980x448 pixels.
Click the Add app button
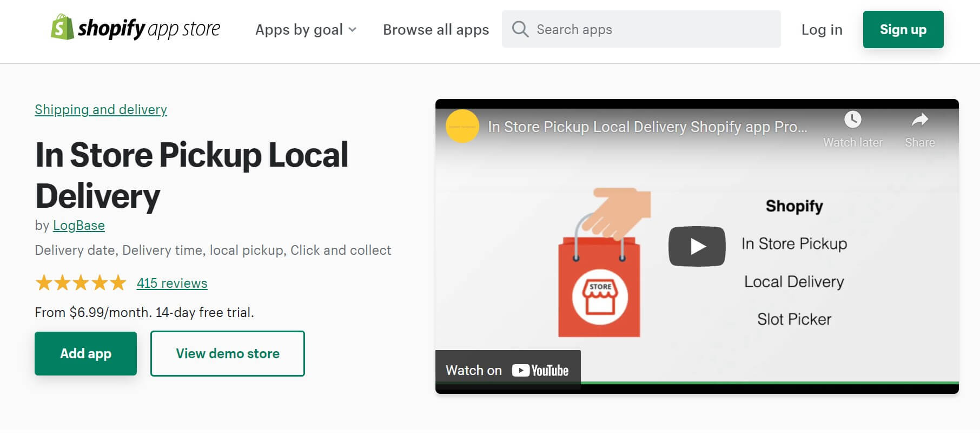[85, 353]
